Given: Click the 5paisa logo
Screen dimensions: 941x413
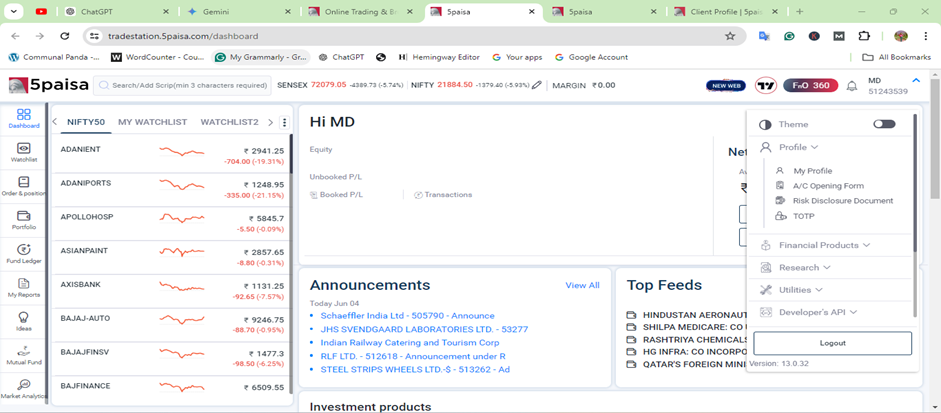Looking at the screenshot, I should 49,85.
